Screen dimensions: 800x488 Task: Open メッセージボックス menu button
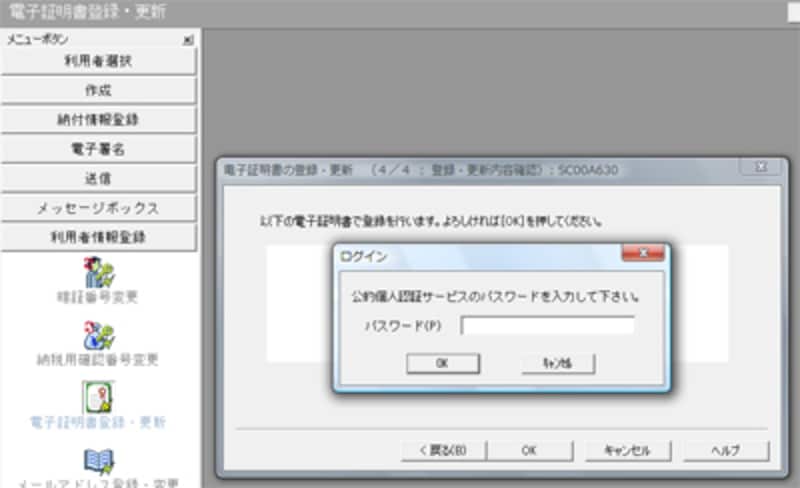(98, 208)
